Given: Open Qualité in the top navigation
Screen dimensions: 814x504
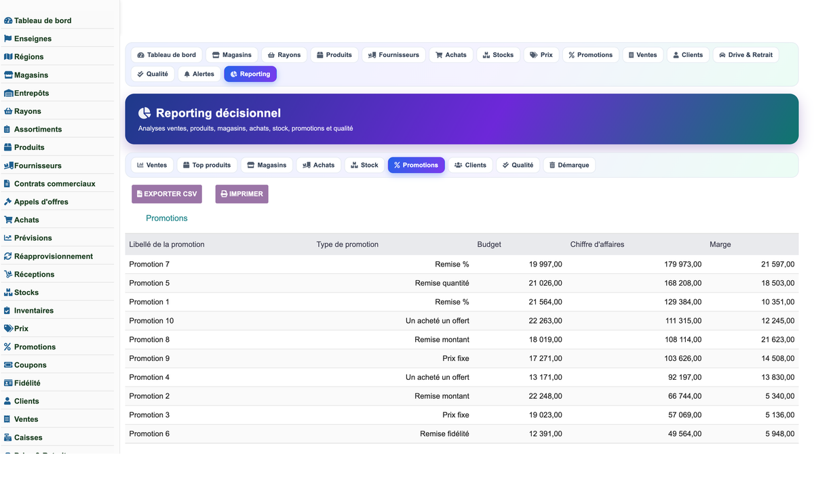Looking at the screenshot, I should click(x=153, y=74).
